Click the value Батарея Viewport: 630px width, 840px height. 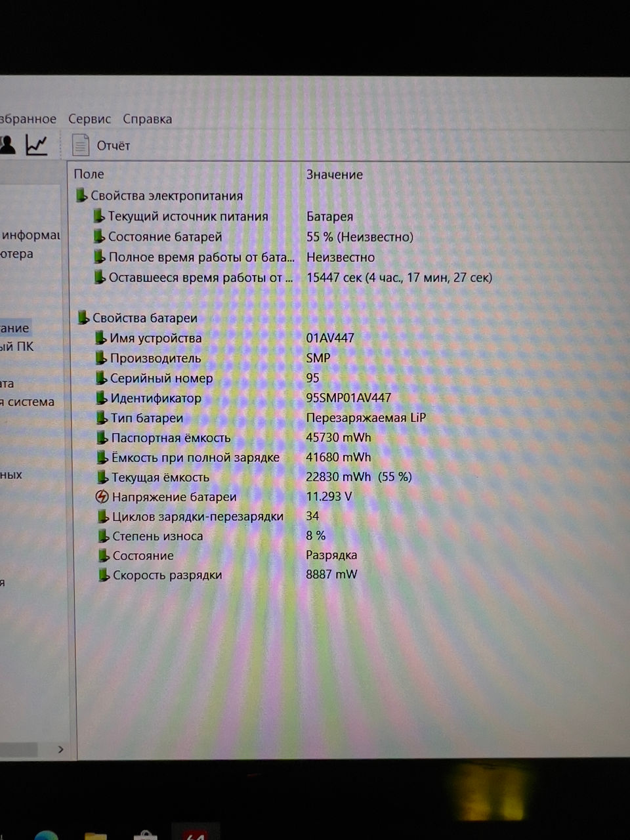(x=329, y=216)
